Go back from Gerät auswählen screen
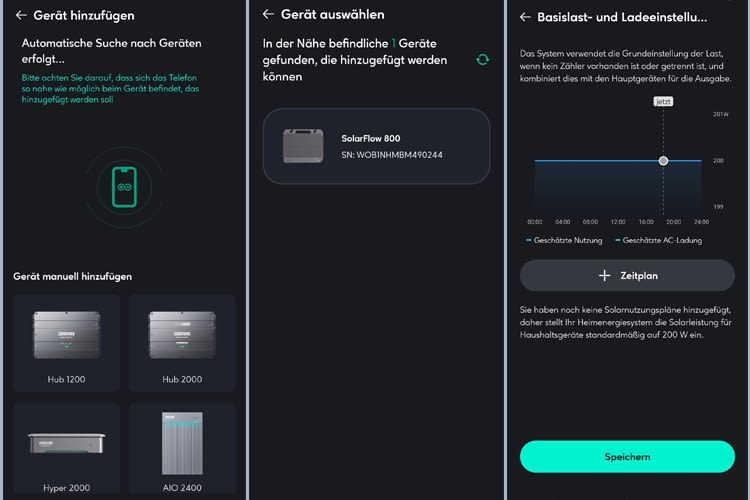 click(268, 14)
